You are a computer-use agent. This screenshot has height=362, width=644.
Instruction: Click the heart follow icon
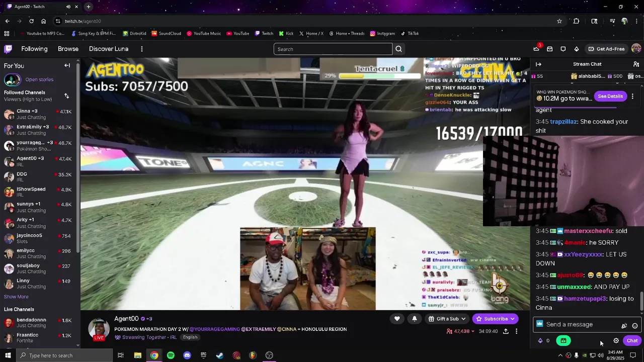pyautogui.click(x=397, y=318)
